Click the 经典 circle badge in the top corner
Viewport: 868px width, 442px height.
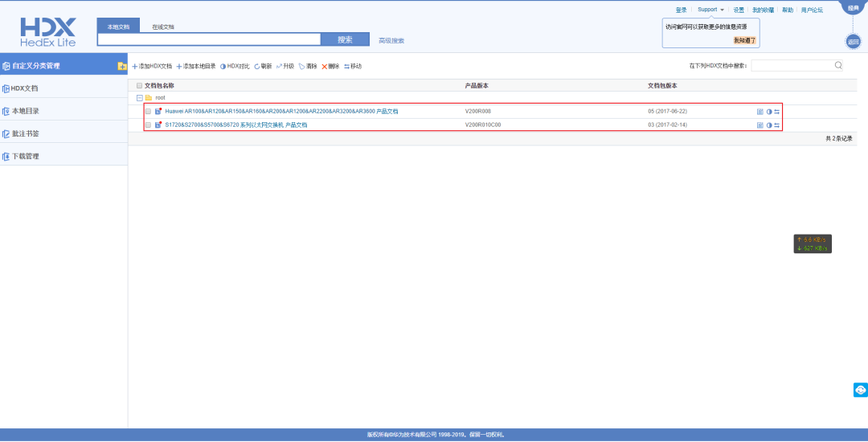(854, 7)
